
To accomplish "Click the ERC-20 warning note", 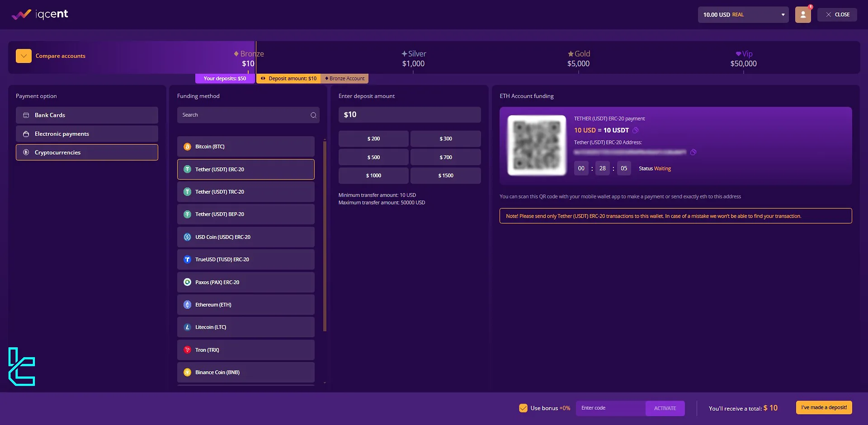I will pyautogui.click(x=675, y=216).
